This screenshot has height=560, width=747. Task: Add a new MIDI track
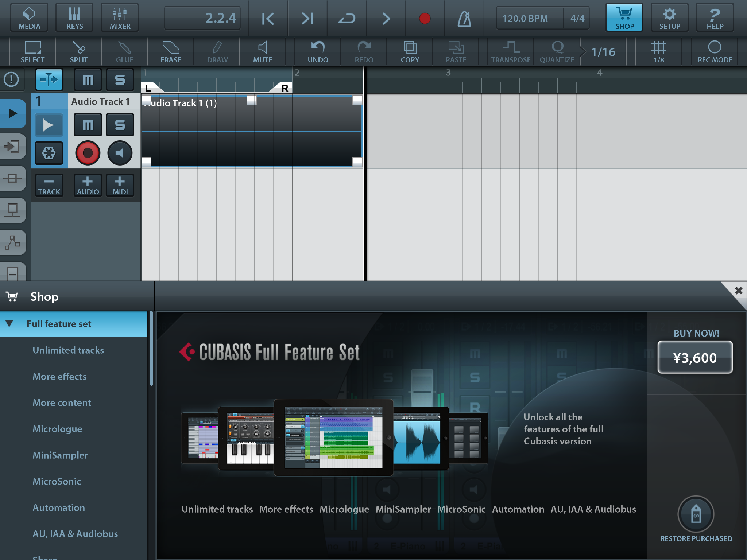click(120, 185)
